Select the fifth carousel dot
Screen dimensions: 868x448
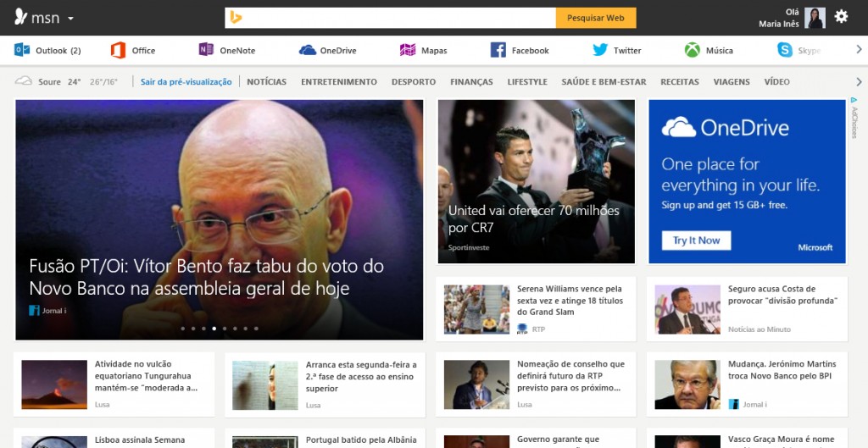(224, 329)
